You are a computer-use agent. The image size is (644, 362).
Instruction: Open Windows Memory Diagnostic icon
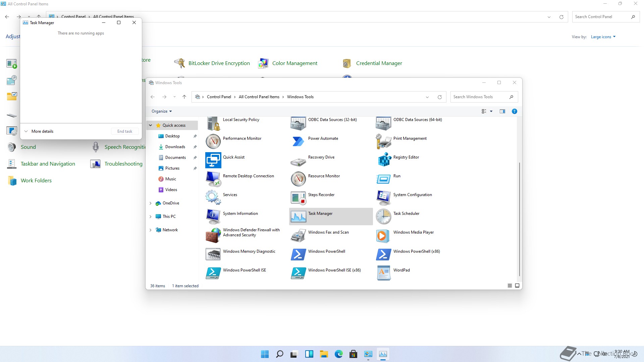[213, 255]
